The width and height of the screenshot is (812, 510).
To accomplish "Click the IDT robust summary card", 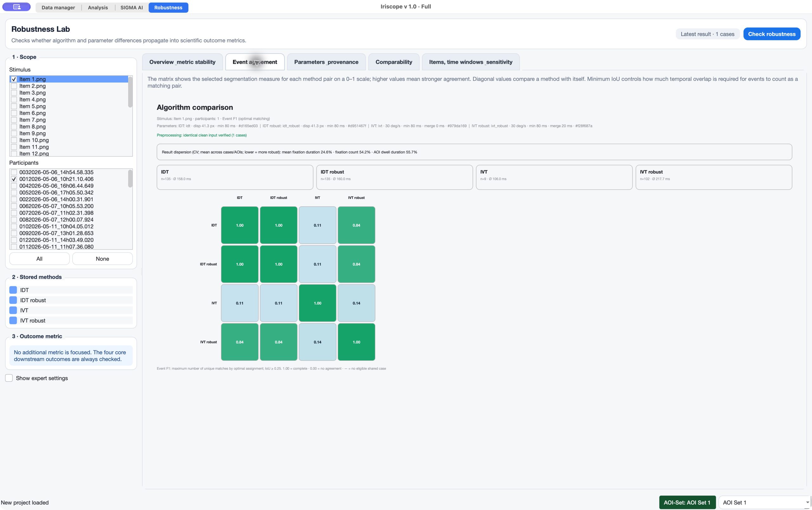I will pos(394,177).
